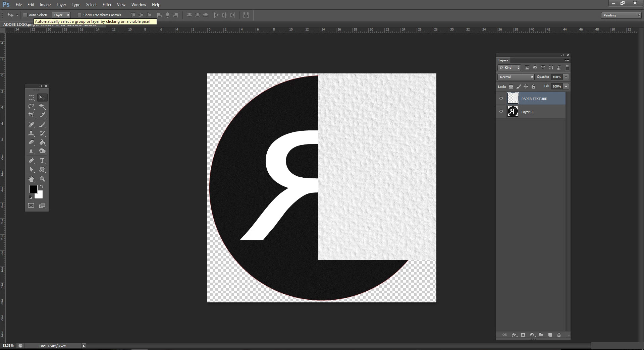Viewport: 644px width, 350px height.
Task: Select the Lasso tool
Action: click(x=31, y=106)
